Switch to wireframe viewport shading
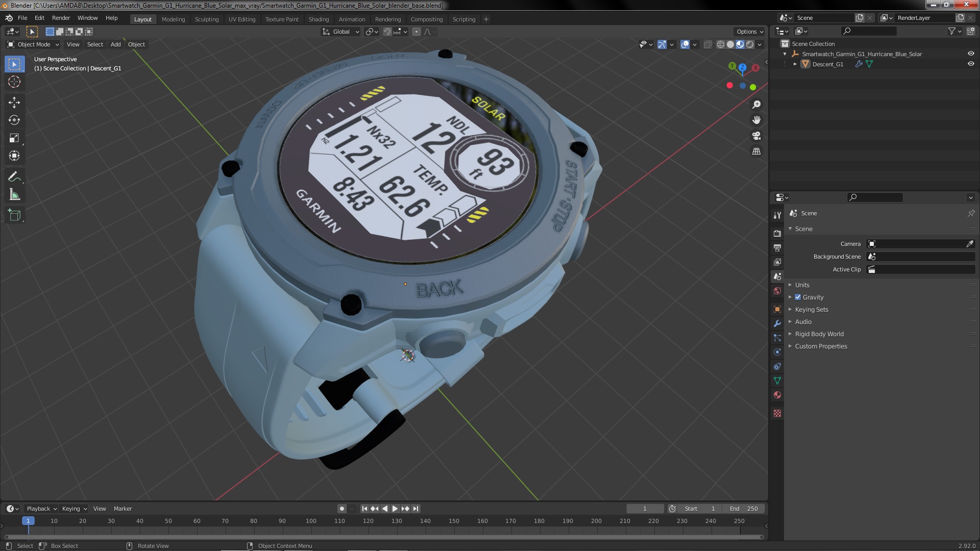Screen dimensions: 980x551 [720, 45]
